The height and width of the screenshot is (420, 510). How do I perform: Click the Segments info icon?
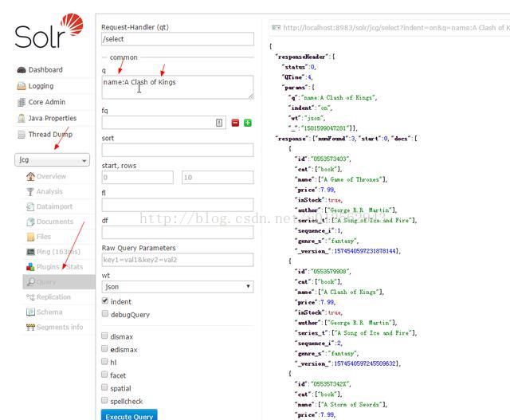point(30,327)
